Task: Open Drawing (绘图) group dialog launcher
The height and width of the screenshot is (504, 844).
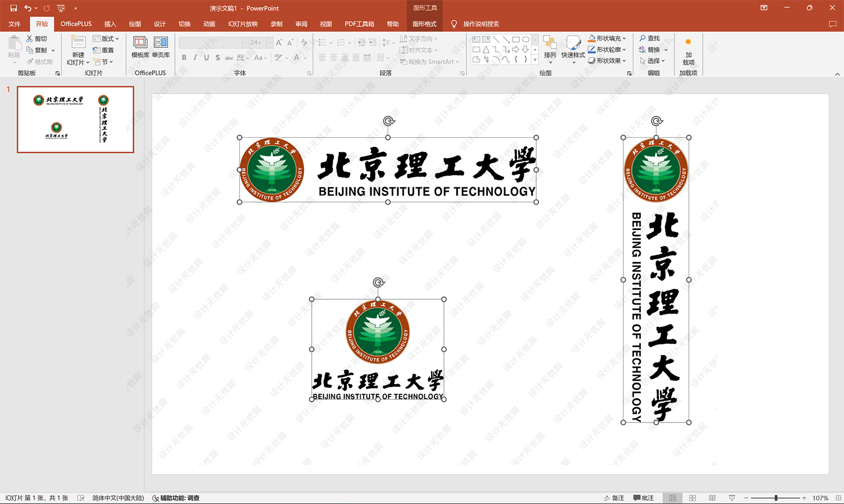Action: (x=630, y=73)
